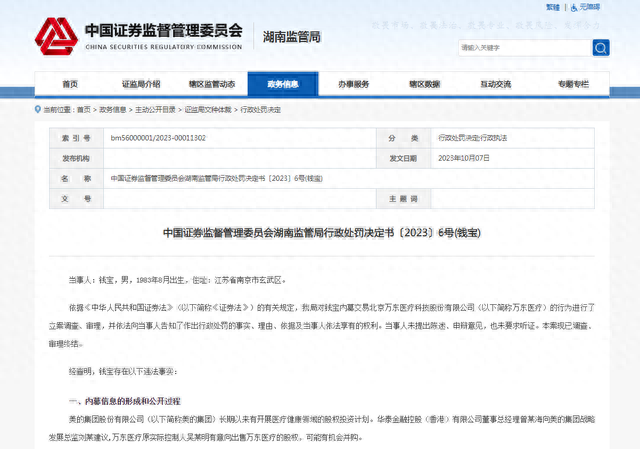Screen dimensions: 640x449
Task: Open the 互动交流 navigation tab
Action: pyautogui.click(x=496, y=84)
